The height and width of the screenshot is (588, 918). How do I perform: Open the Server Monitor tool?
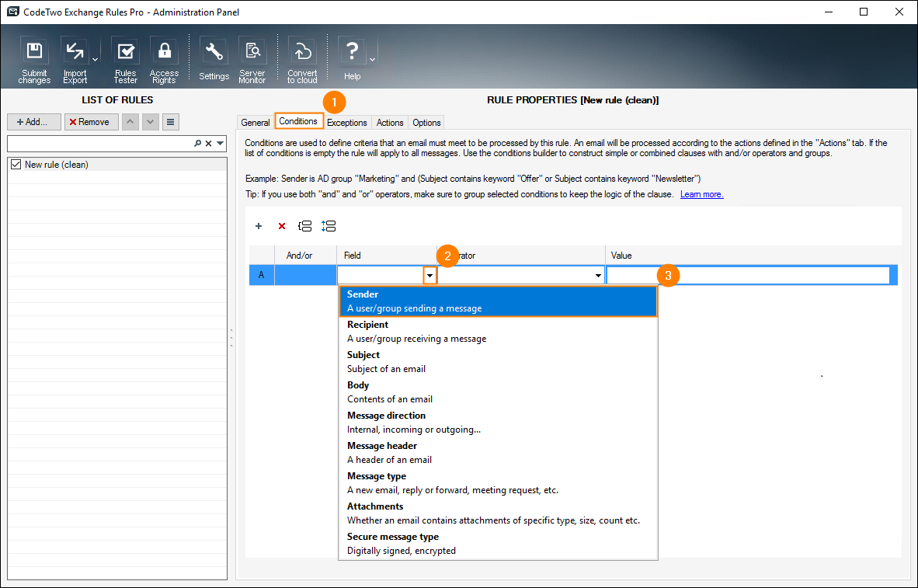(252, 61)
